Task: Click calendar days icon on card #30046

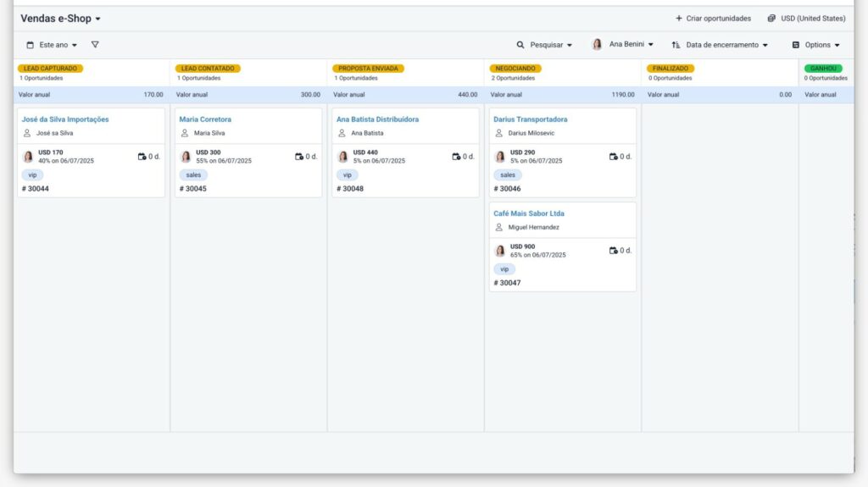Action: [614, 157]
